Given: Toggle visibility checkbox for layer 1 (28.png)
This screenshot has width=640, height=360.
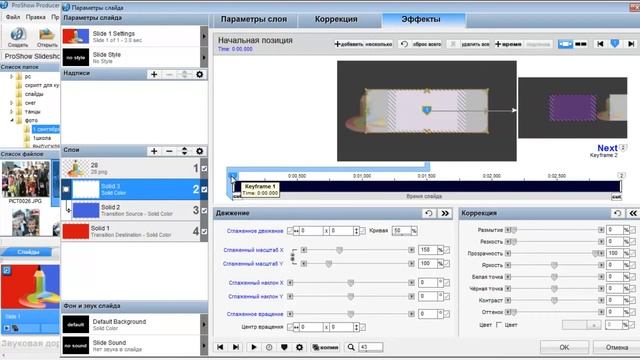Looking at the screenshot, I should point(204,168).
